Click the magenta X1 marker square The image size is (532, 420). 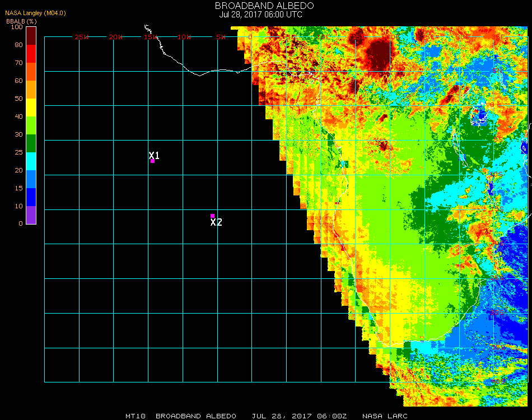pos(153,161)
